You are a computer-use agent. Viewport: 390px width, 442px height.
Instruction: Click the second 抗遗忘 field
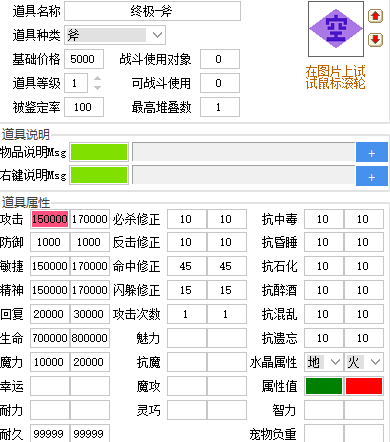coord(364,338)
